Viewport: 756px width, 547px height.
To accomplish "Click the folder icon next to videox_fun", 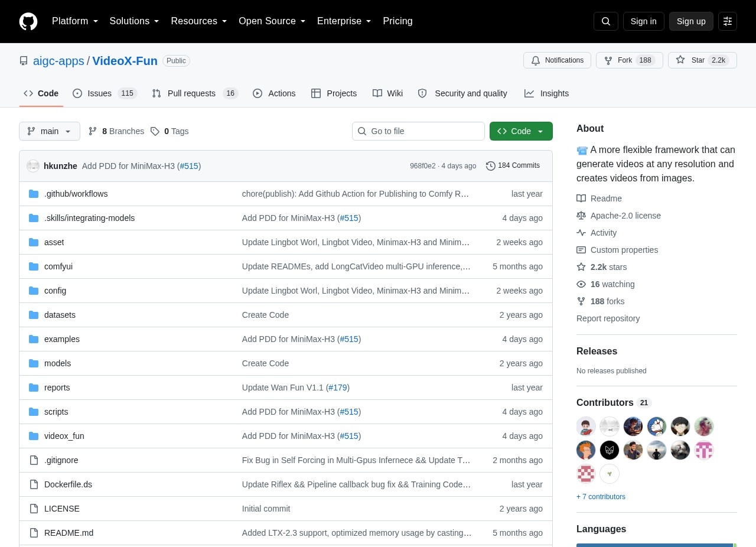I will (x=34, y=436).
